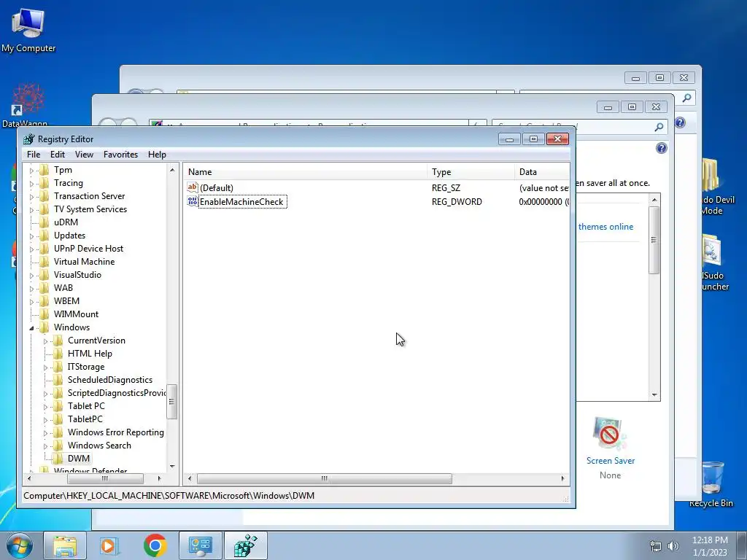Expand the TV System Services key
This screenshot has height=560, width=747.
point(31,209)
